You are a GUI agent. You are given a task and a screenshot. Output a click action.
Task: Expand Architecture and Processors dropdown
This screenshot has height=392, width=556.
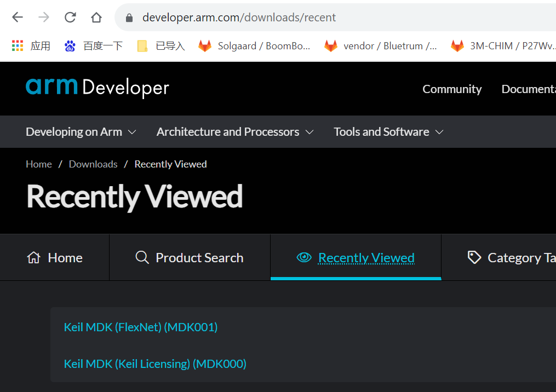pos(235,132)
